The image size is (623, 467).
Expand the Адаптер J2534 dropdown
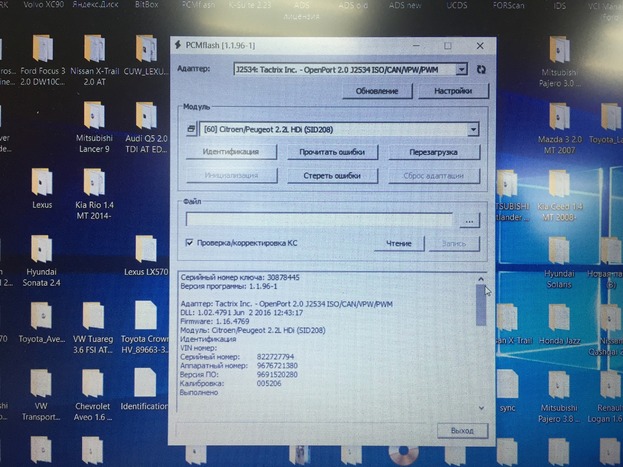coord(460,69)
